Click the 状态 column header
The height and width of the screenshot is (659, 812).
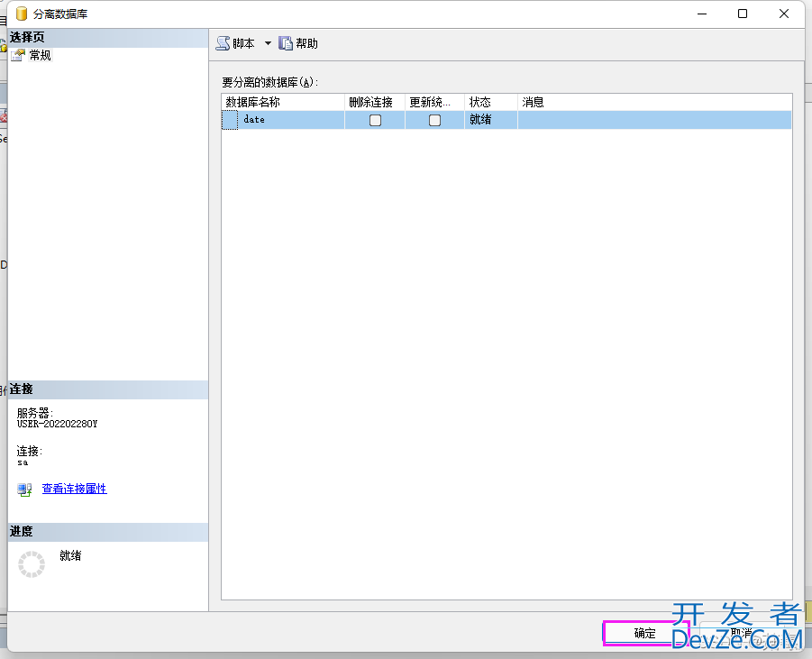[x=491, y=102]
